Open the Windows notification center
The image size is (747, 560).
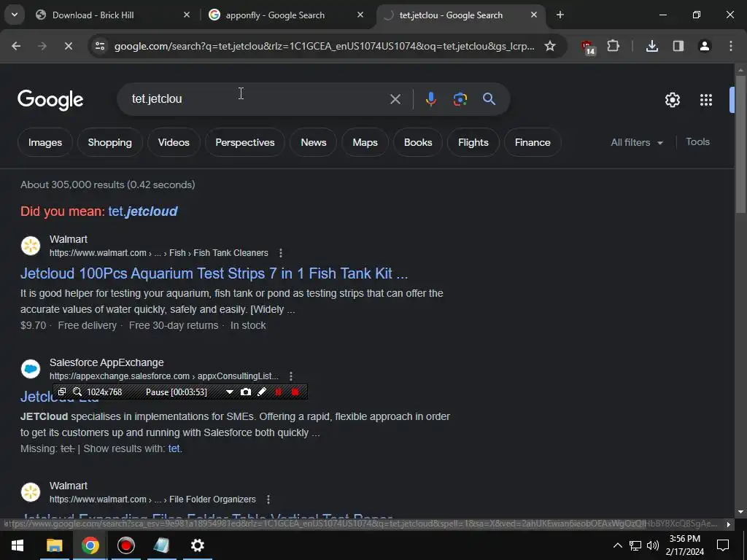coord(723,545)
